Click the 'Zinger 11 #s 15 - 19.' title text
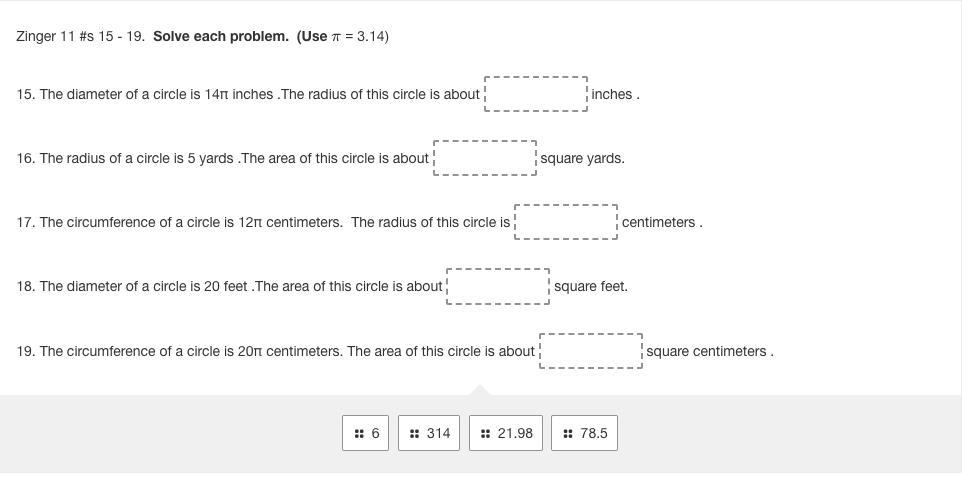 click(x=81, y=36)
